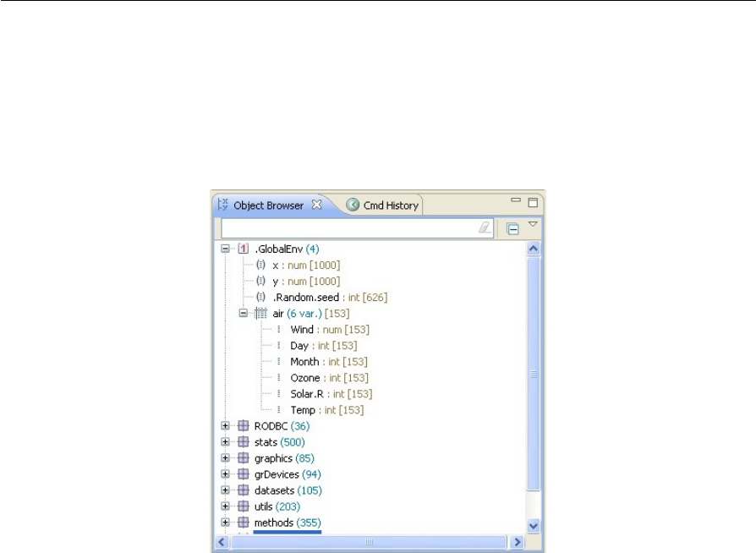756x553 pixels.
Task: Close the Object Browser tab
Action: [316, 205]
